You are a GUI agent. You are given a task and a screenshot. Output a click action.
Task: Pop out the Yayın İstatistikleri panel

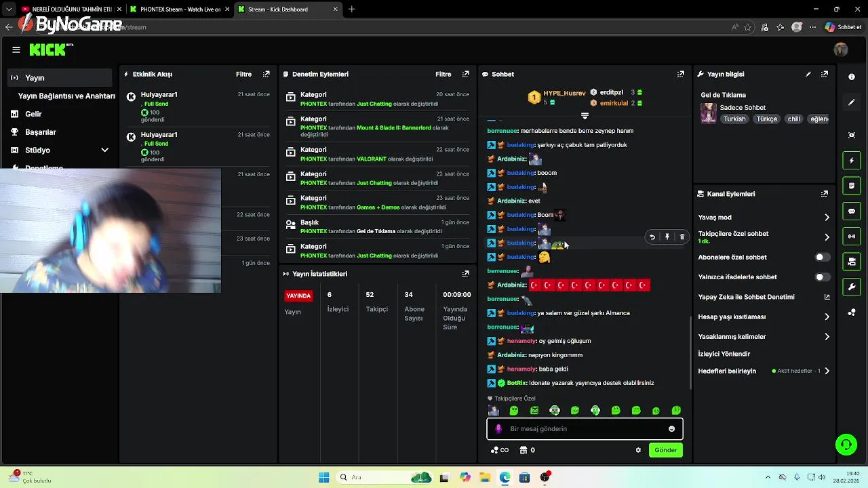[x=465, y=274]
